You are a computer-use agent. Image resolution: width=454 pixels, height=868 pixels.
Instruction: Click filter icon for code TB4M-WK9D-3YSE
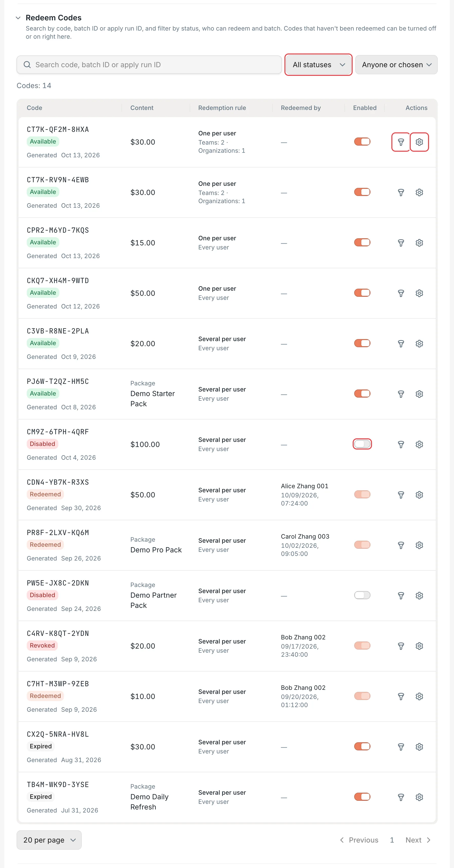pyautogui.click(x=401, y=797)
